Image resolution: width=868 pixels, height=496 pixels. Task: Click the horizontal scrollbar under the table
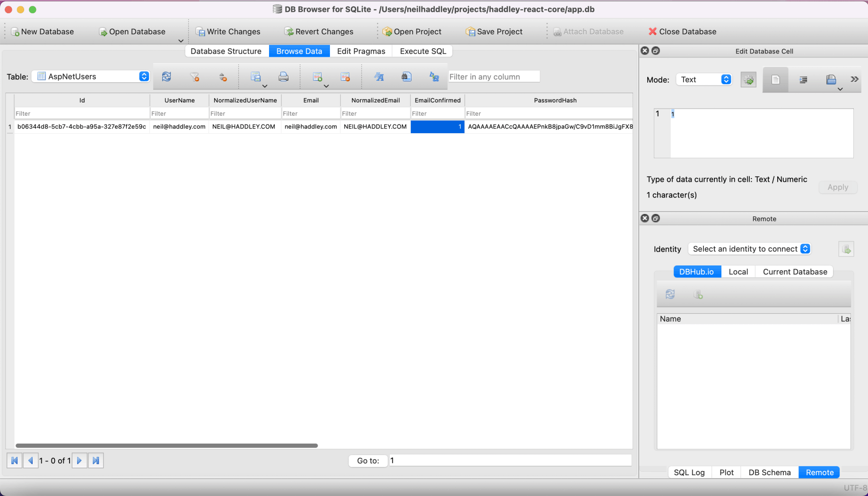point(166,445)
